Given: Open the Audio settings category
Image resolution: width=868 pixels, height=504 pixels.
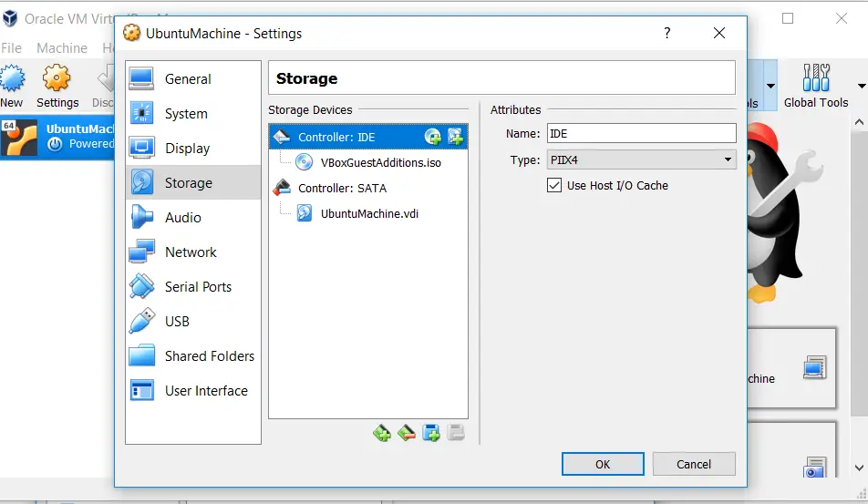Looking at the screenshot, I should [192, 218].
